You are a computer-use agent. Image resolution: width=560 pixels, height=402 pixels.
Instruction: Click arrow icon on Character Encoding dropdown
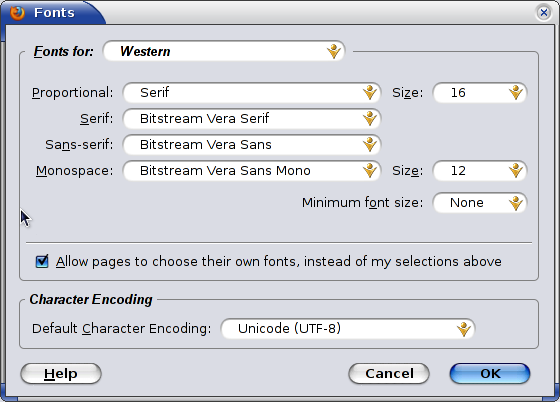click(464, 329)
